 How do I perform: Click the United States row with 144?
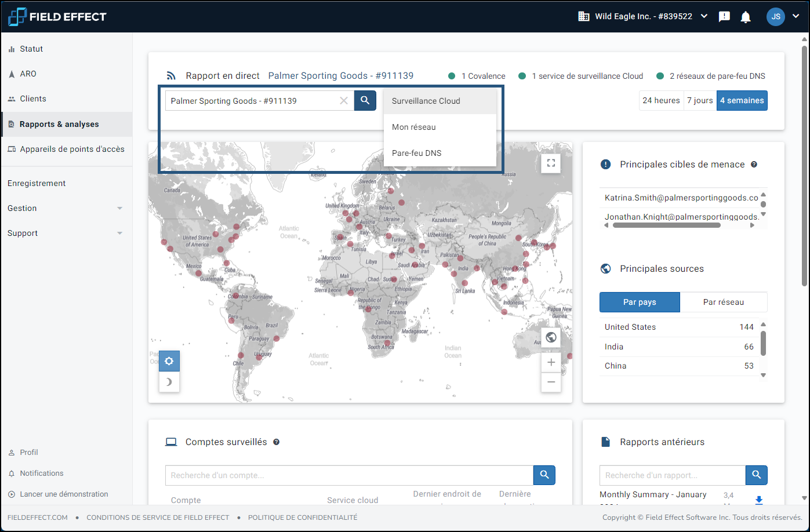(x=679, y=327)
